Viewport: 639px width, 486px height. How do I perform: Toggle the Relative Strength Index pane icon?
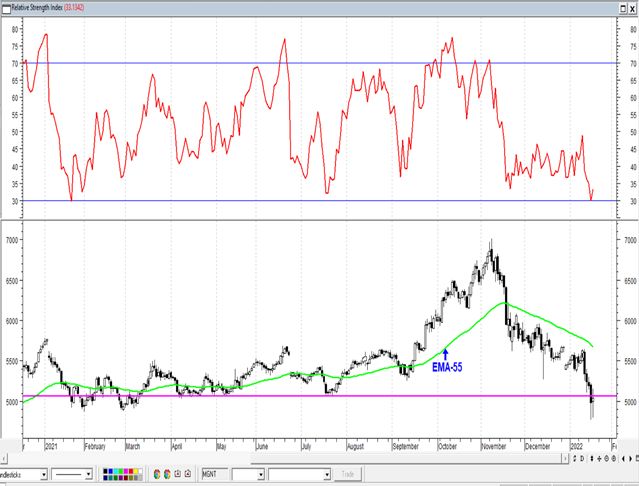click(6, 8)
